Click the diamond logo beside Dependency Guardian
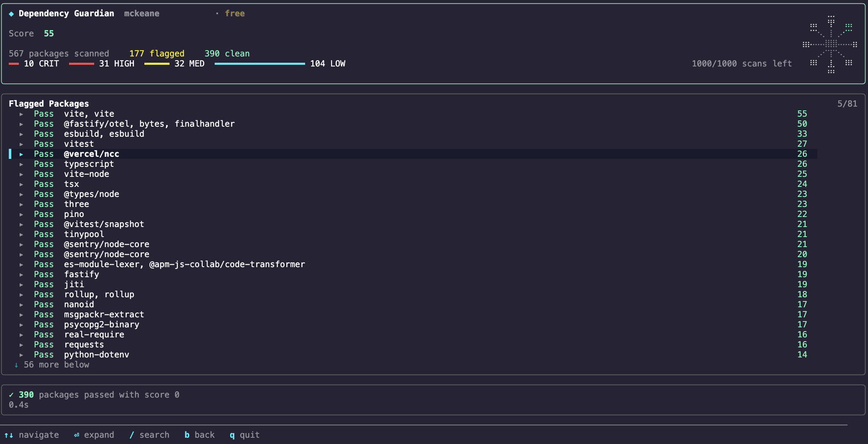868x444 pixels. coord(11,14)
